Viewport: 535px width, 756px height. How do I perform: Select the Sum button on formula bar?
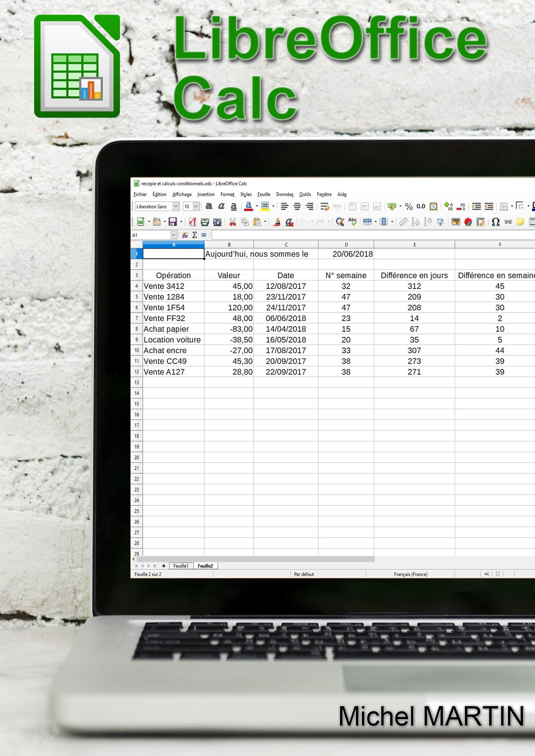click(x=194, y=235)
